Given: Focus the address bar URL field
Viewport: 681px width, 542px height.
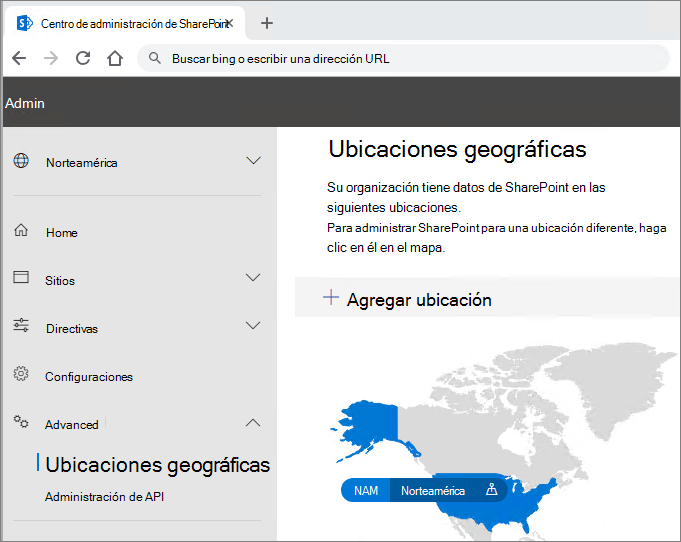Looking at the screenshot, I should click(404, 58).
